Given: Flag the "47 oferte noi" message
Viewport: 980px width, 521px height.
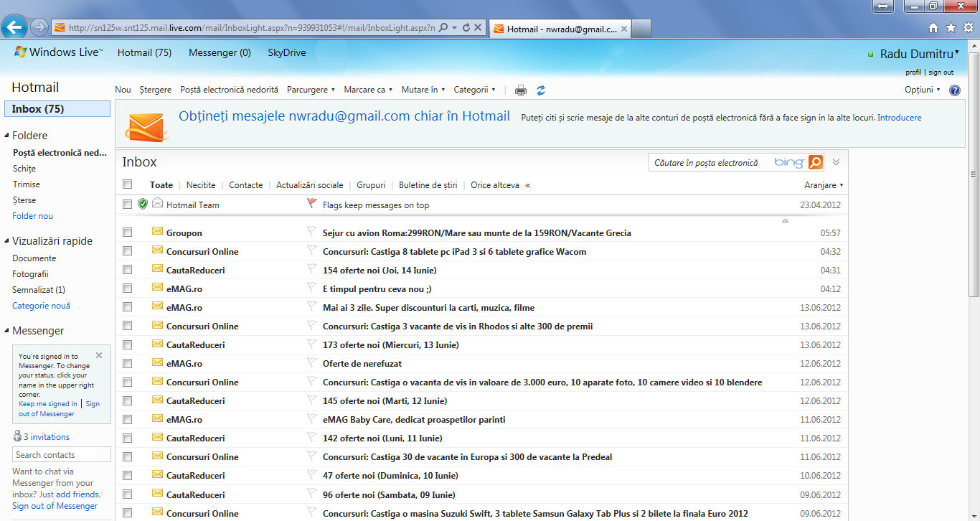Looking at the screenshot, I should tap(311, 474).
